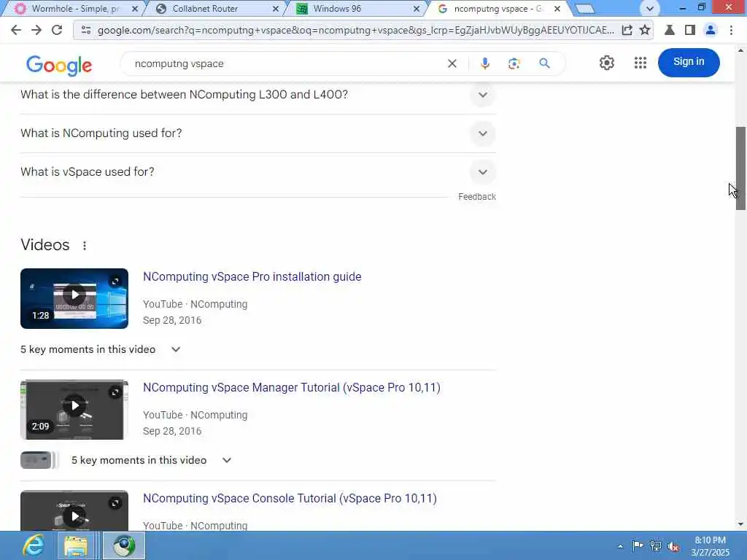Go back to the previous page
747x560 pixels.
[x=16, y=30]
